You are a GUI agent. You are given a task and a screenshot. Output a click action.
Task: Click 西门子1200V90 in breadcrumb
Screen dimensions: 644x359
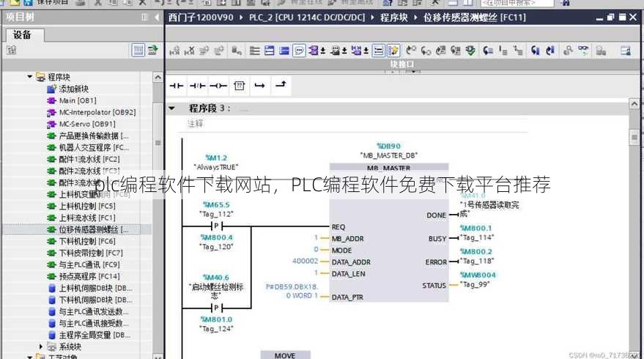[201, 18]
